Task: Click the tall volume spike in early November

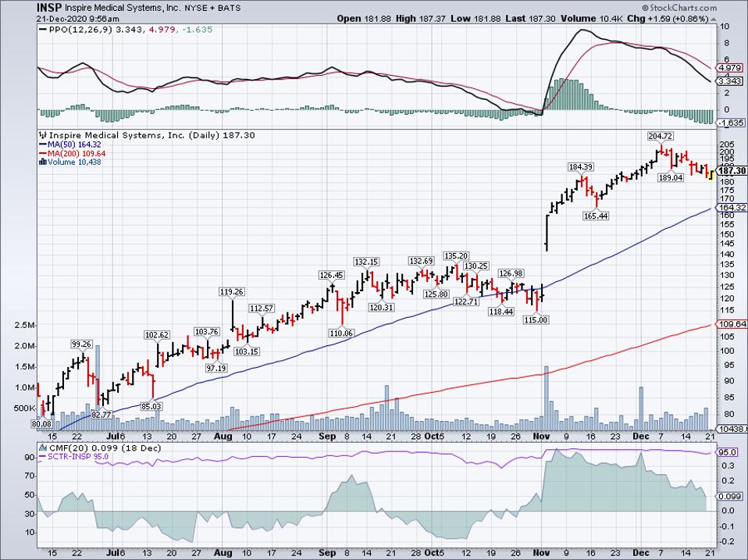Action: (547, 398)
